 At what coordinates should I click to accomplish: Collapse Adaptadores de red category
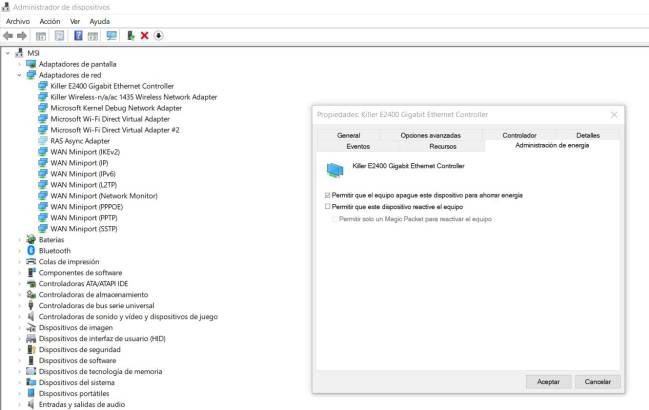pos(19,75)
